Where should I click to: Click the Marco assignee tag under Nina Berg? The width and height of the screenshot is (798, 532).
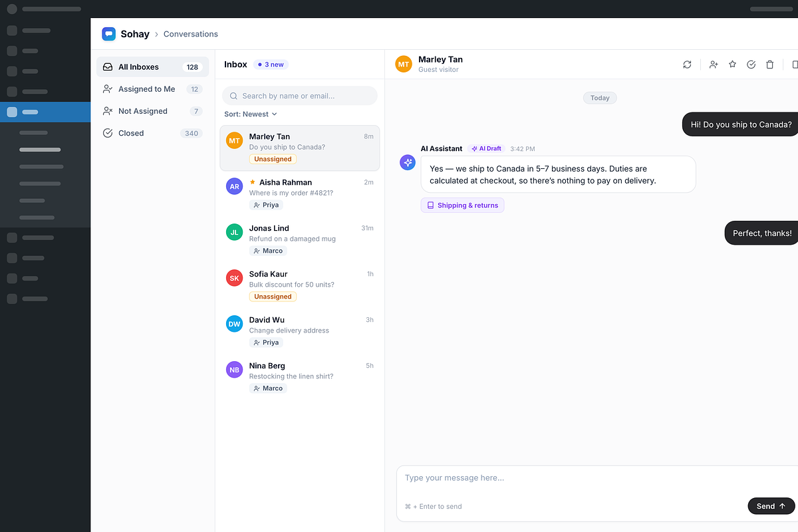[268, 388]
